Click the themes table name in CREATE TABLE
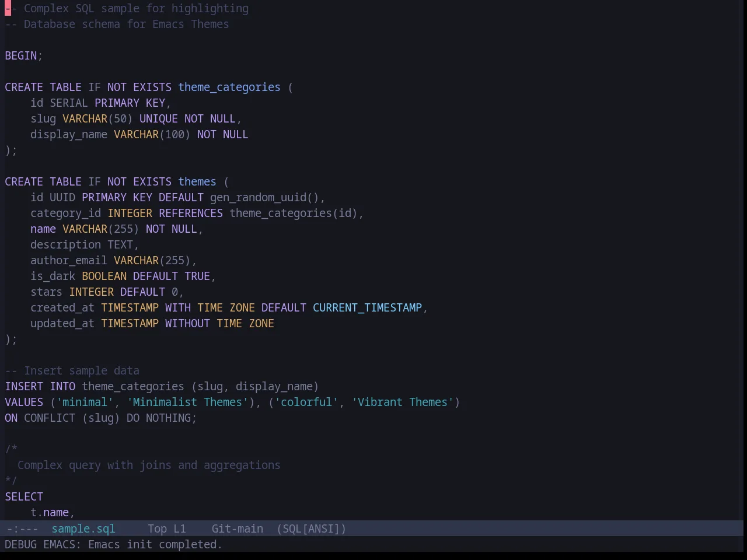The image size is (747, 560). [197, 181]
